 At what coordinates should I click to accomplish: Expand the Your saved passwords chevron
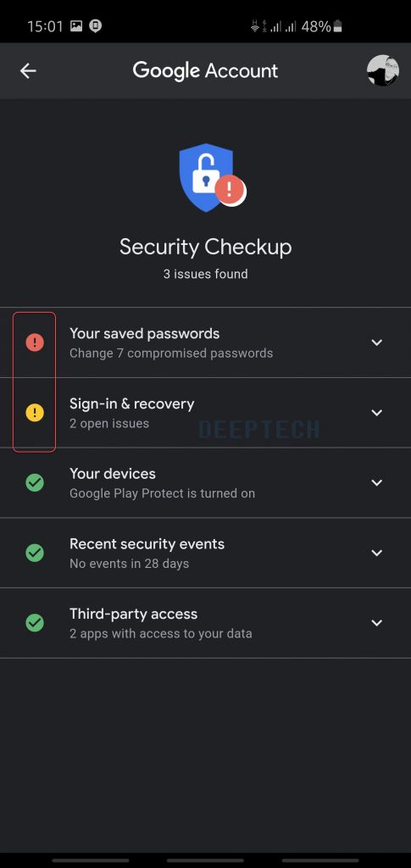click(x=377, y=342)
